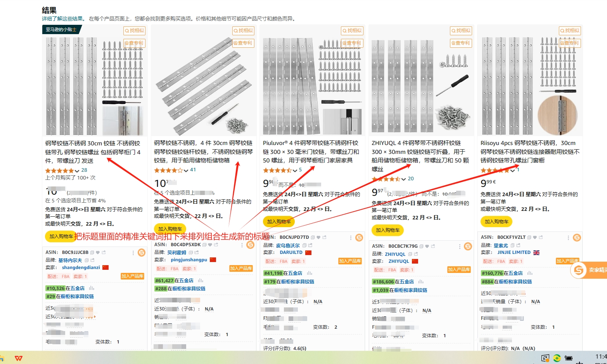Open the rank chart beside #61,427 在五金店
The width and height of the screenshot is (607, 364).
[x=201, y=281]
